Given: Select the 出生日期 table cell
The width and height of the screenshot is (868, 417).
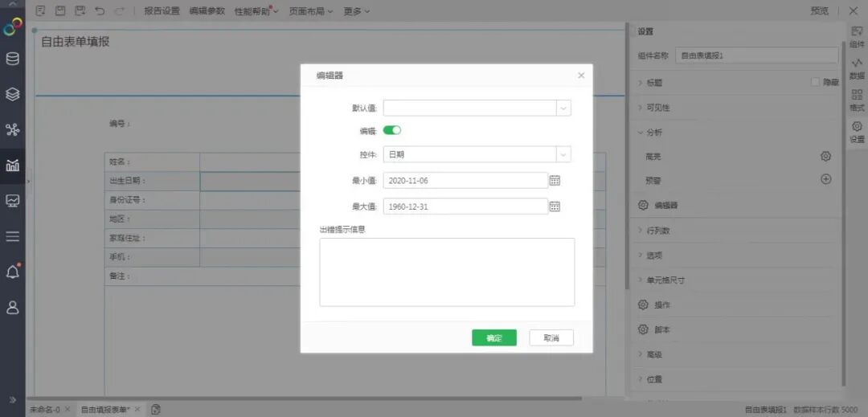Looking at the screenshot, I should tap(152, 181).
